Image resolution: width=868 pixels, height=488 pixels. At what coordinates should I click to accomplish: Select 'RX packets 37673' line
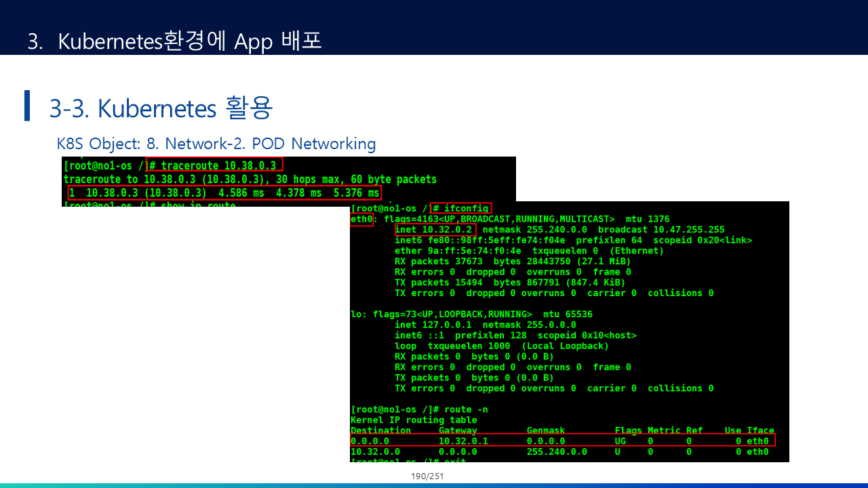[x=513, y=262]
